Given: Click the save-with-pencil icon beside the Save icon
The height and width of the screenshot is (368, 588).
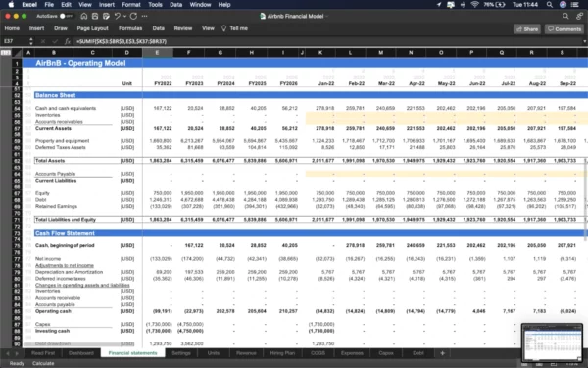Looking at the screenshot, I should coord(106,16).
